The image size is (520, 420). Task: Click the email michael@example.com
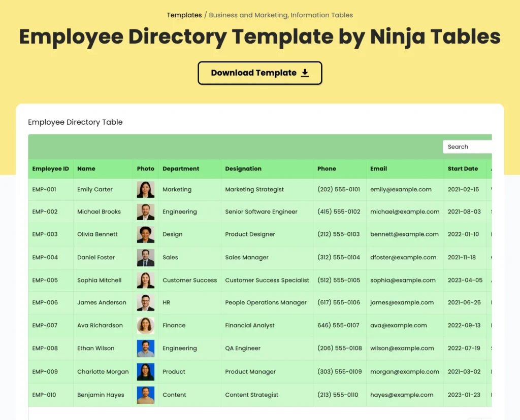(405, 212)
